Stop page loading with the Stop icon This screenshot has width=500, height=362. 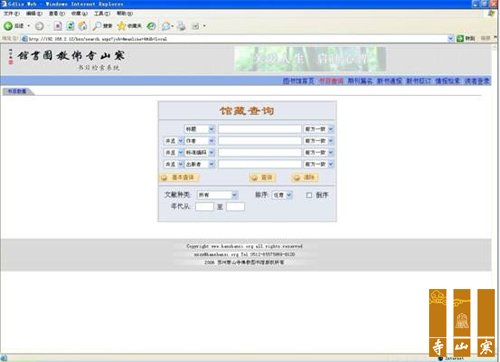[x=57, y=26]
